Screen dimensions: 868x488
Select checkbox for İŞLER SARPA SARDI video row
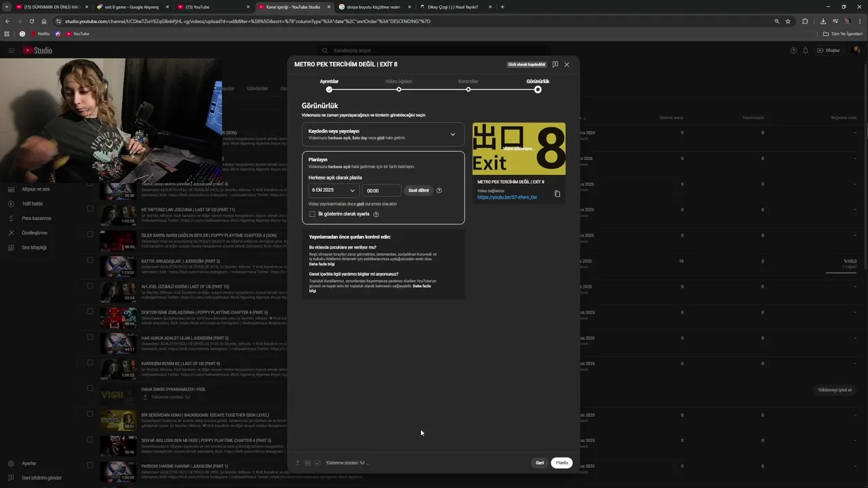90,235
